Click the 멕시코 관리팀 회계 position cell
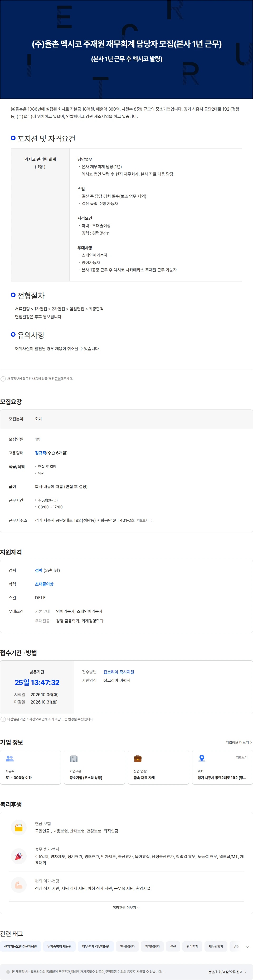The width and height of the screenshot is (253, 980). pos(40,215)
